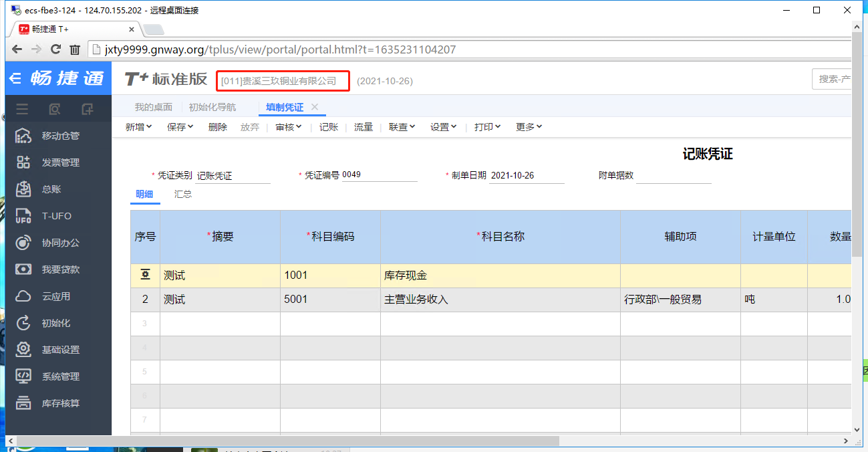Image resolution: width=868 pixels, height=452 pixels.
Task: Click the search-menu icon in the sidebar header
Action: point(55,109)
